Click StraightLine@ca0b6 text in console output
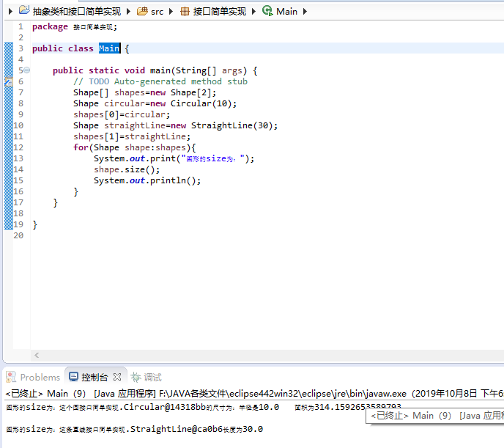504x448 pixels. (176, 429)
